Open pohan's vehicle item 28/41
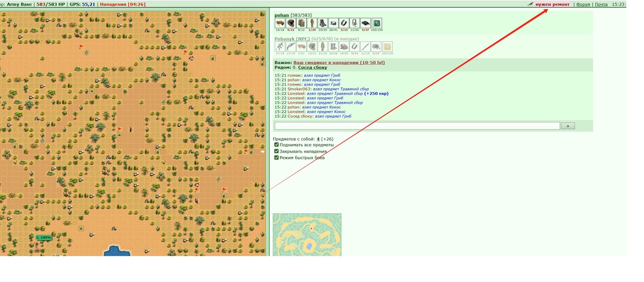Viewport: 644px width, 282px height. (334, 23)
